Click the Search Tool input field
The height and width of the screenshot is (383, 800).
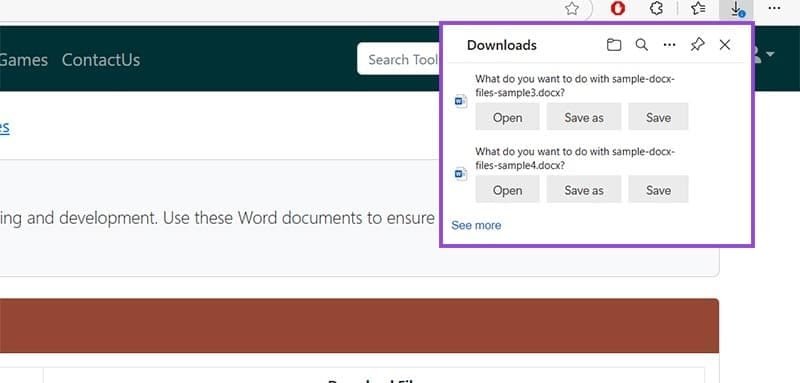click(x=399, y=59)
